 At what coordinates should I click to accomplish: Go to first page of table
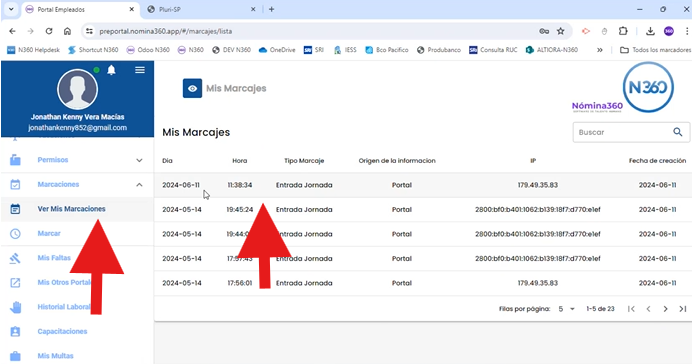pyautogui.click(x=631, y=309)
